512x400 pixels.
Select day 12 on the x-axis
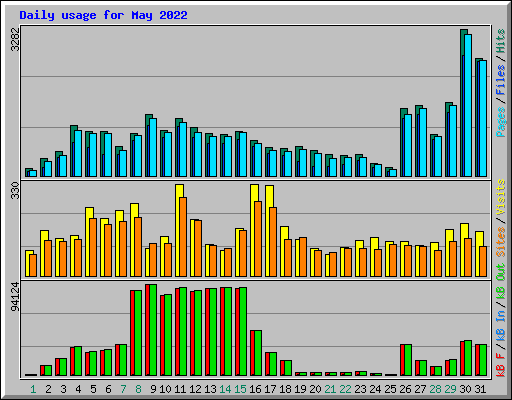tap(195, 389)
